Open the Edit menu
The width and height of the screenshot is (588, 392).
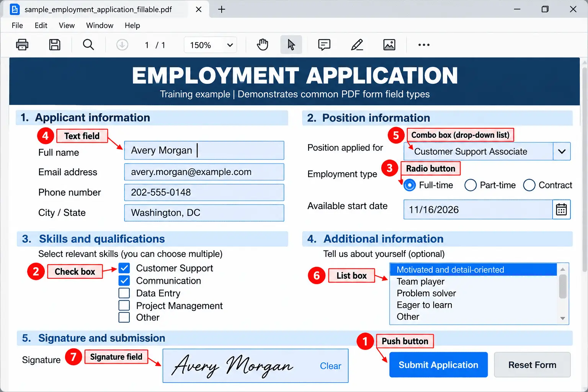[41, 25]
